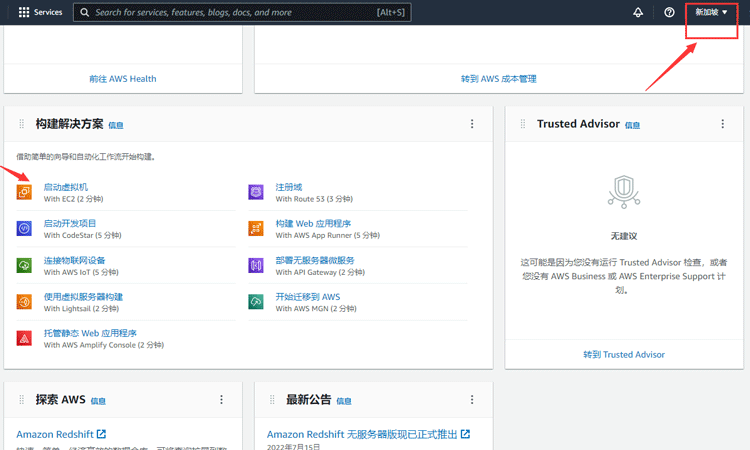Open 探索 AWS widget three-dot menu
Viewport: 750px width, 450px height.
coord(221,399)
